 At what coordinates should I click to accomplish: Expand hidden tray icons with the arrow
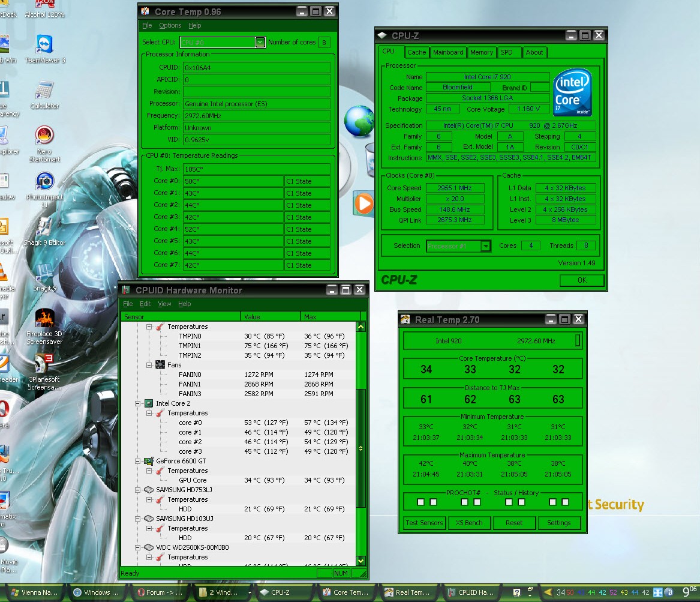(x=547, y=592)
